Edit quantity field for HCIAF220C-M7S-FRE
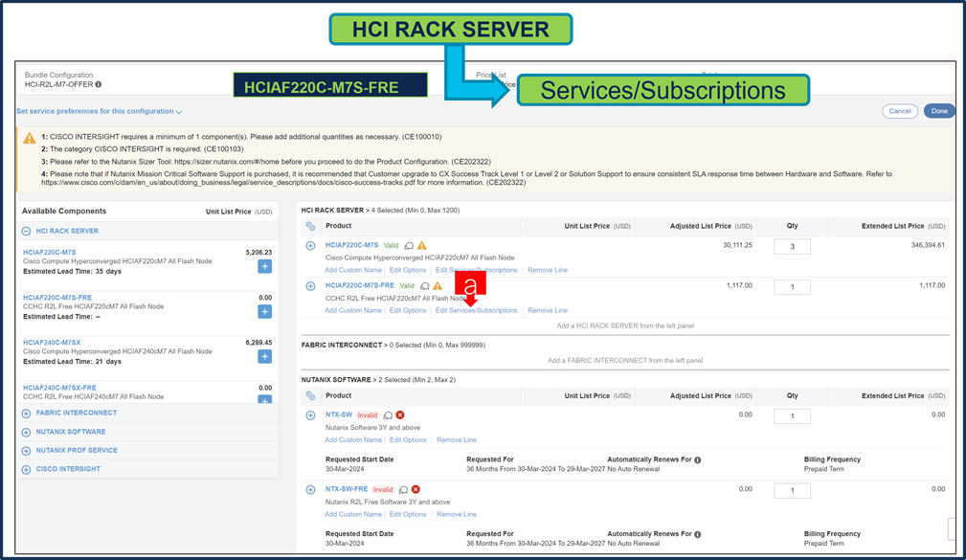The height and width of the screenshot is (560, 966). (793, 287)
